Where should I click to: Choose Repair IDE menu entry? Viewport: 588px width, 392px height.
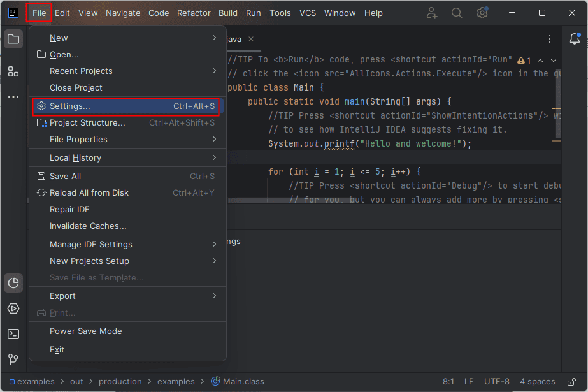127,209
